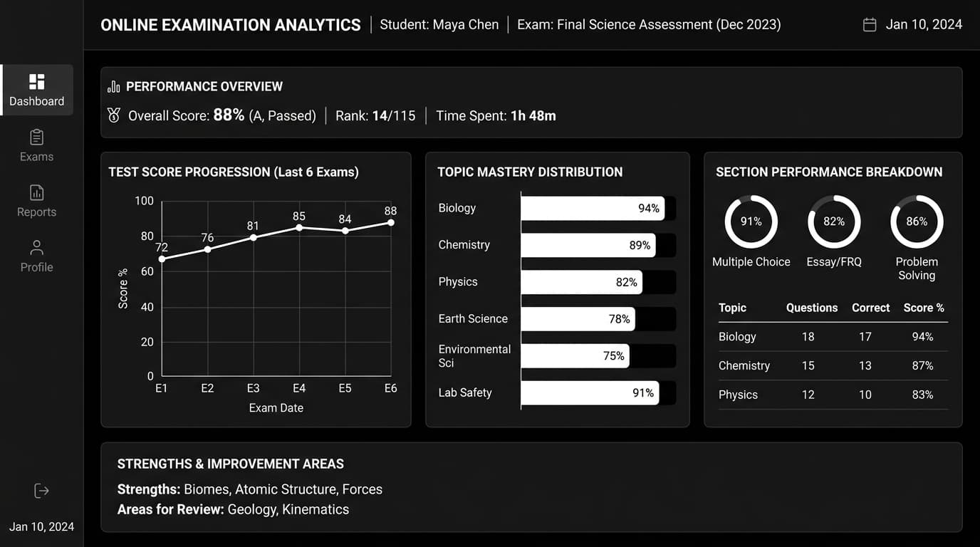The image size is (980, 547).
Task: Select the E3 data point on the chart
Action: 253,237
